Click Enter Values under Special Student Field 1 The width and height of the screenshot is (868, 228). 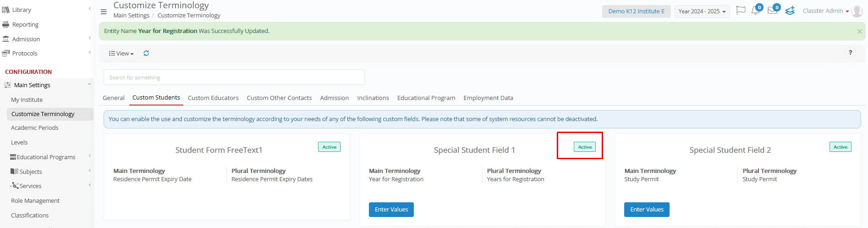(391, 210)
